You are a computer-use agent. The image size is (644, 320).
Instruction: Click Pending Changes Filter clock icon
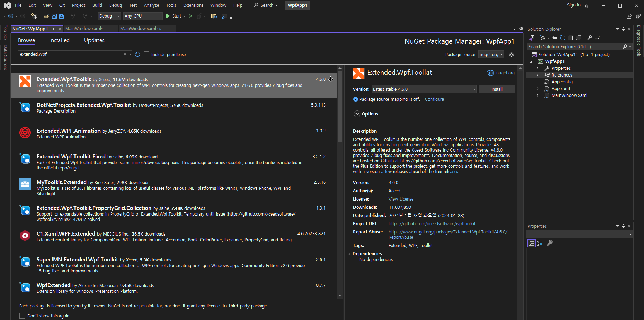click(543, 38)
